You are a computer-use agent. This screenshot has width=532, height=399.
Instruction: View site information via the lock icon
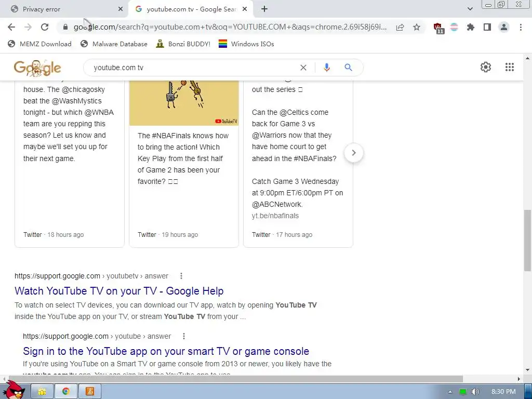point(65,27)
